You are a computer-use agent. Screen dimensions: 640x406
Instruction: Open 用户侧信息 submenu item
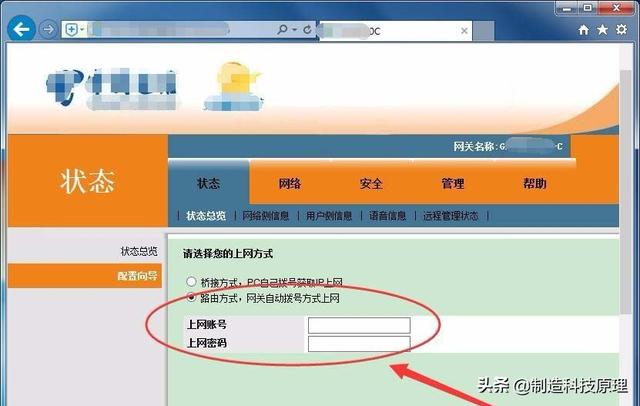click(329, 216)
